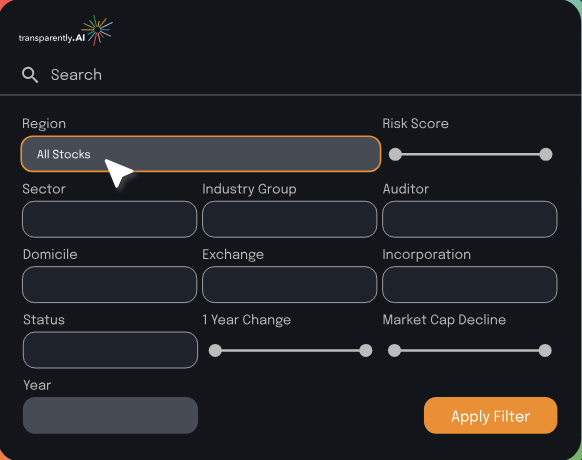Click the middle of Risk Score track

[x=470, y=154]
